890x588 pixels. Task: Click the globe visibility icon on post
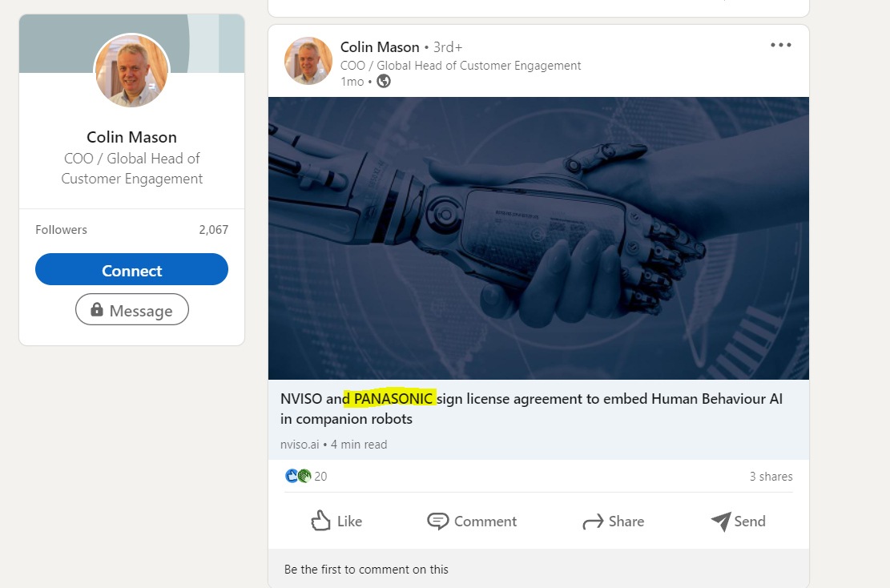pyautogui.click(x=384, y=81)
